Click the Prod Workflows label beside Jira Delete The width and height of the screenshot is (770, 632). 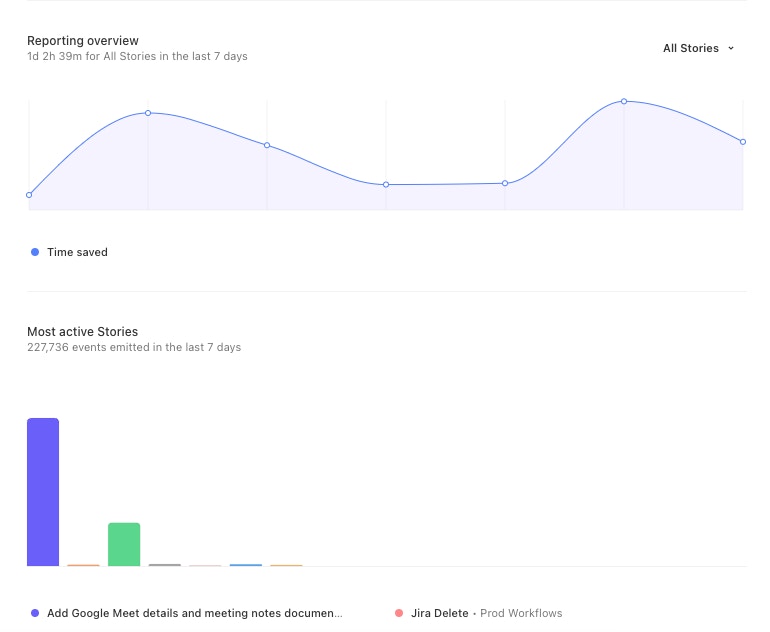(x=521, y=613)
